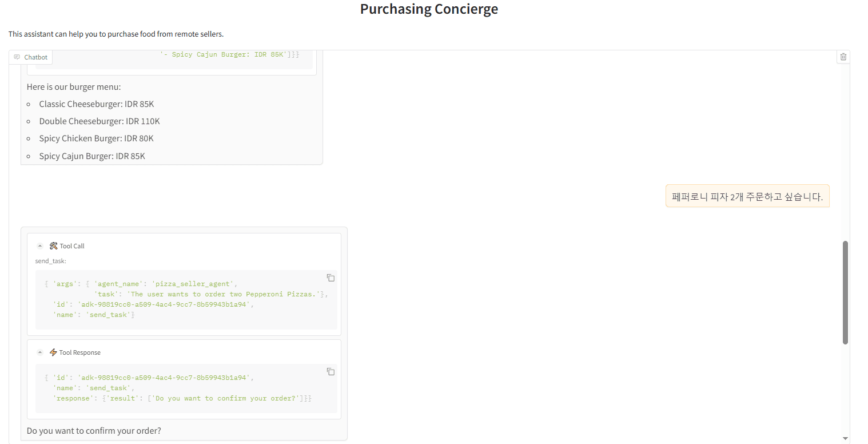Image resolution: width=868 pixels, height=444 pixels.
Task: Click the id line in the Tool Response code
Action: coord(149,378)
